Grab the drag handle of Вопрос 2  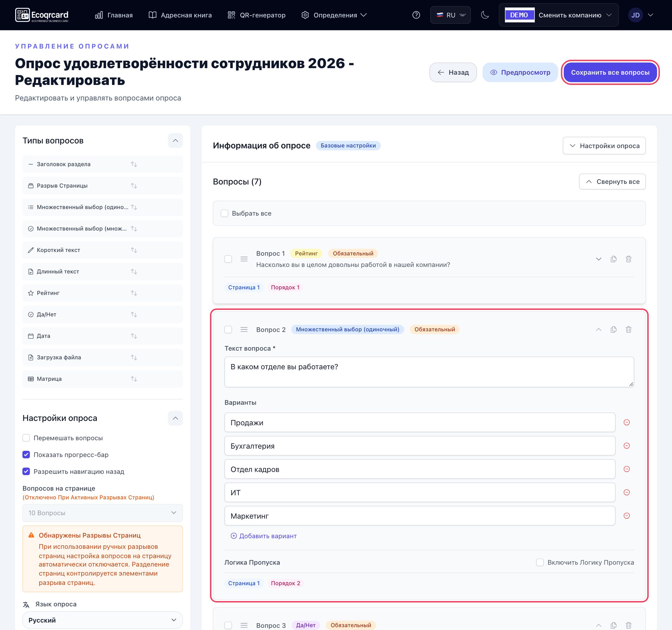click(x=244, y=329)
